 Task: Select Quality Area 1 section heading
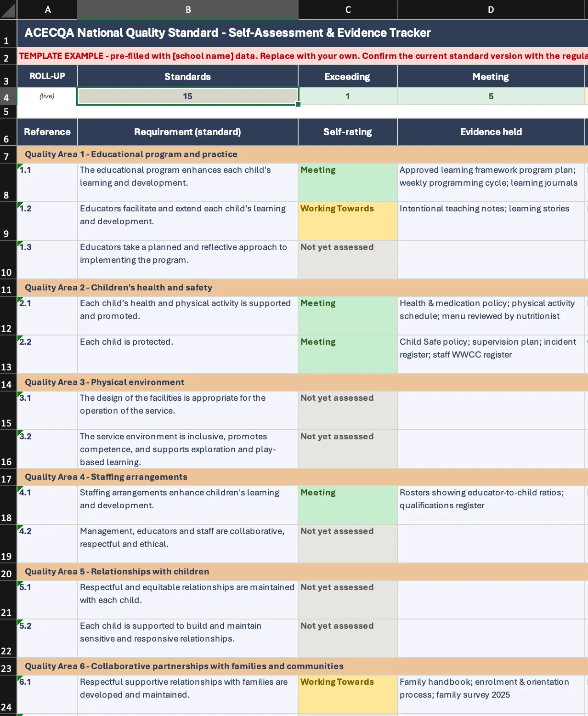pyautogui.click(x=303, y=154)
